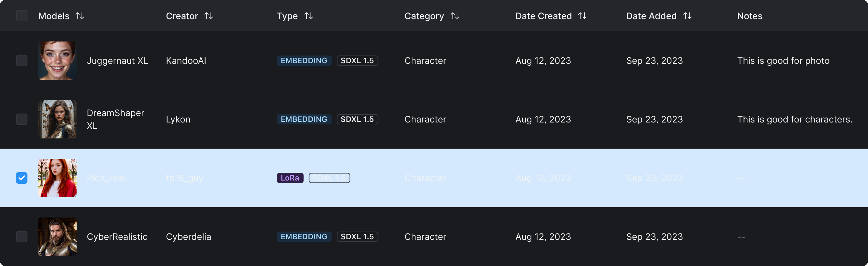Open the KandooAI creator link
The image size is (868, 266).
tap(186, 61)
